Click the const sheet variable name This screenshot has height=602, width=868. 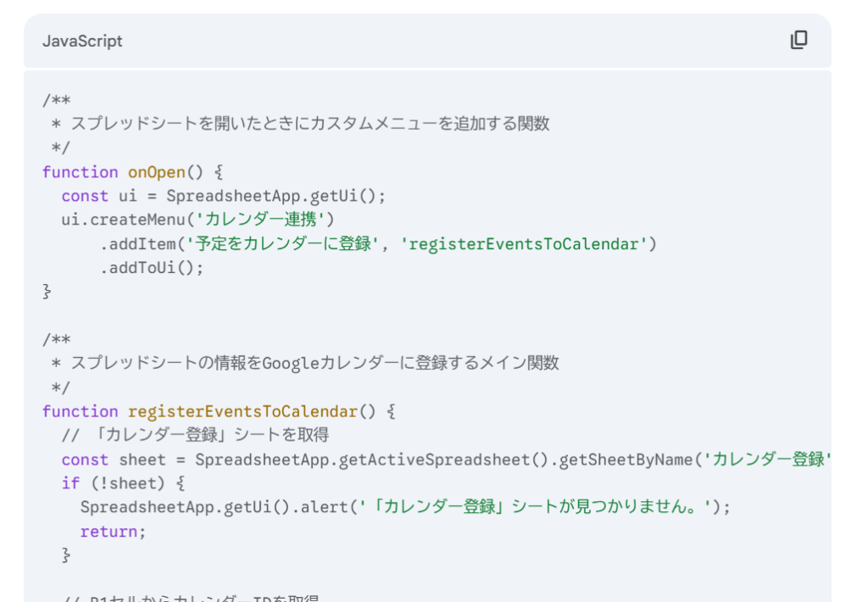[x=142, y=460]
